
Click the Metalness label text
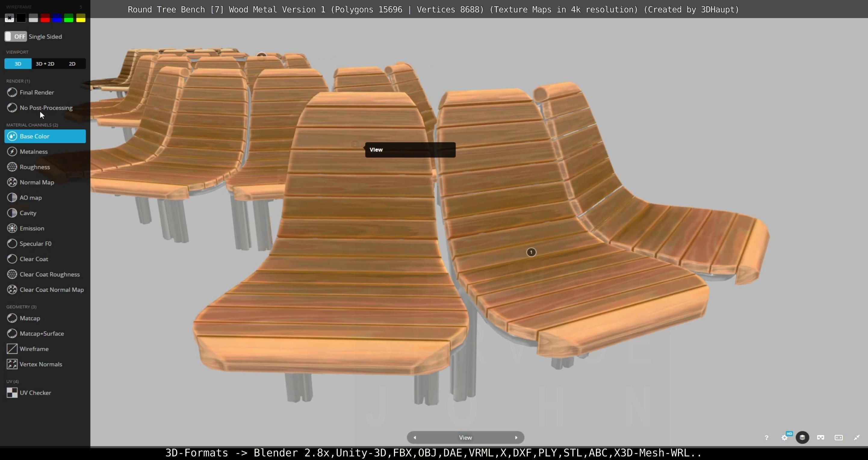tap(34, 152)
